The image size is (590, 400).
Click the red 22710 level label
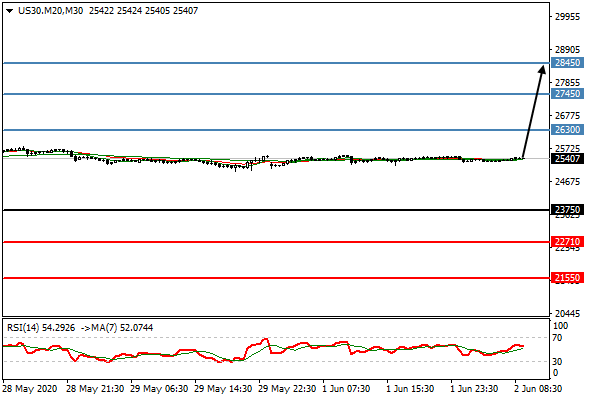click(x=567, y=242)
